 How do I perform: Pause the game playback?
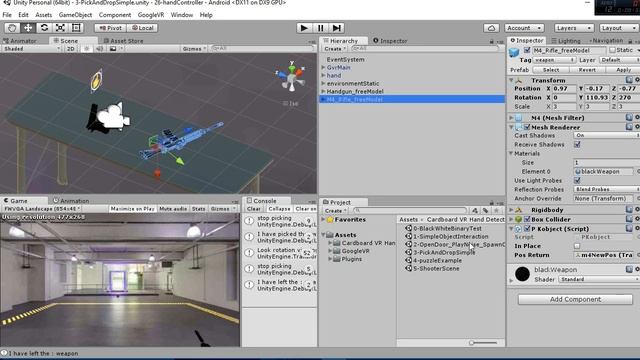[x=320, y=28]
